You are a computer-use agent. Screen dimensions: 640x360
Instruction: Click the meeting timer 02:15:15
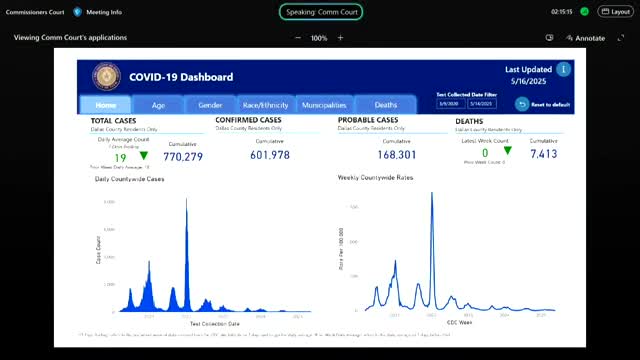coord(562,12)
